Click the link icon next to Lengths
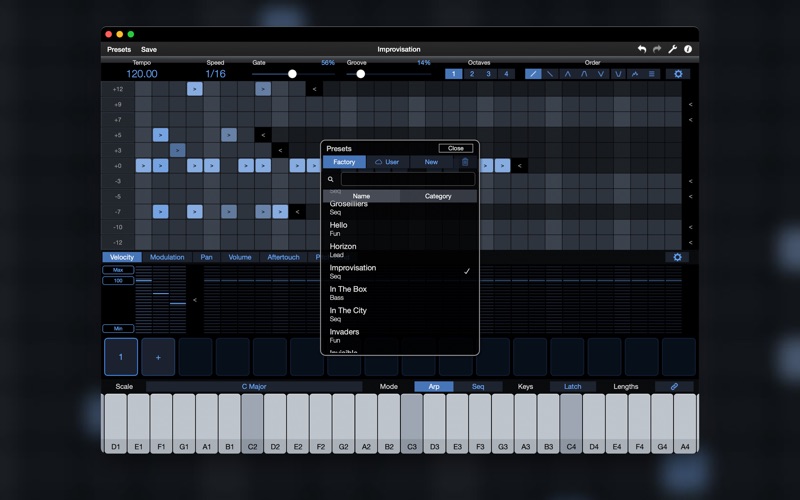 pos(674,386)
